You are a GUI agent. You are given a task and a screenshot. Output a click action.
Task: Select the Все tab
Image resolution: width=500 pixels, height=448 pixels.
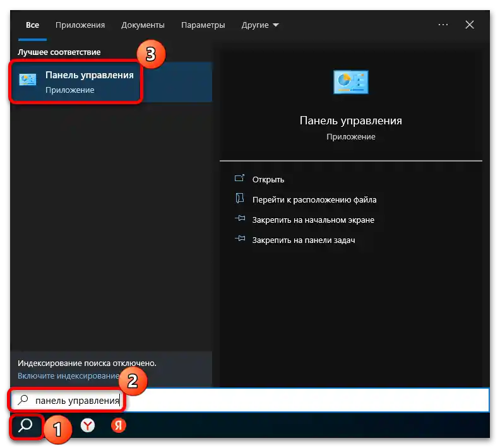[x=32, y=25]
